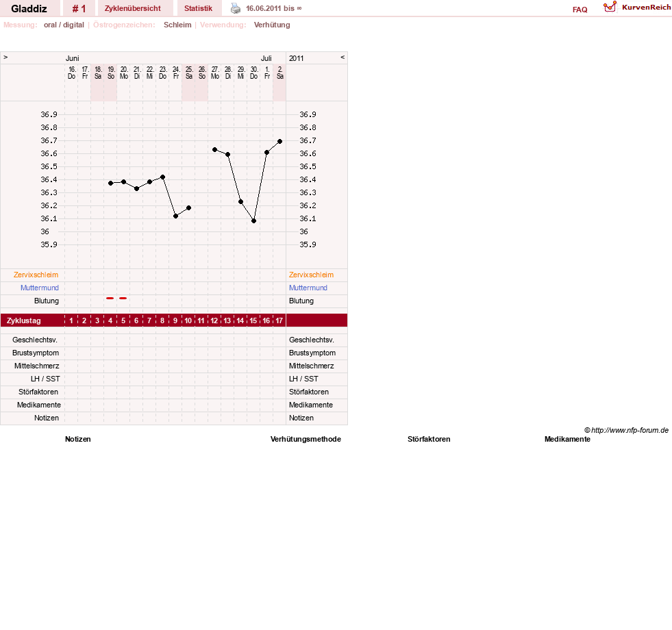Image resolution: width=672 pixels, height=630 pixels.
Task: Click the left LH / SST row label
Action: (45, 379)
